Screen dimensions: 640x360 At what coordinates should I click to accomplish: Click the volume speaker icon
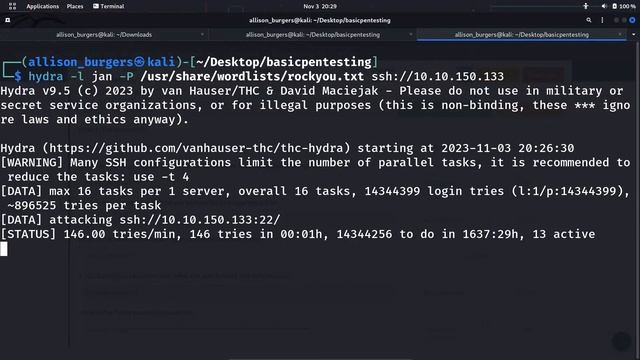(x=604, y=6)
